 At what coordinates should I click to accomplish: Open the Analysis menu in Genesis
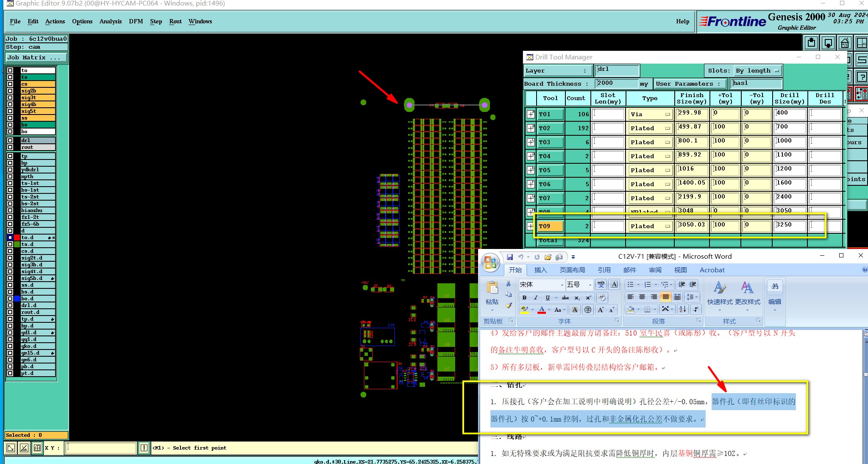click(111, 21)
